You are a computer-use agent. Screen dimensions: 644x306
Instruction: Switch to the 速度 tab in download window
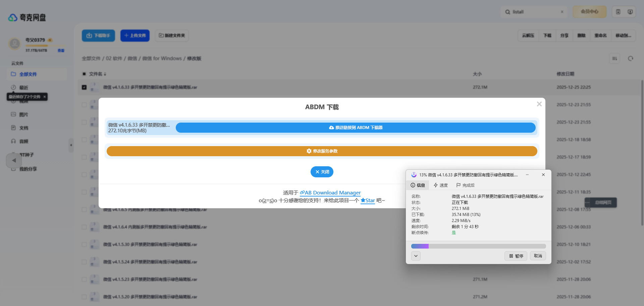(x=441, y=185)
